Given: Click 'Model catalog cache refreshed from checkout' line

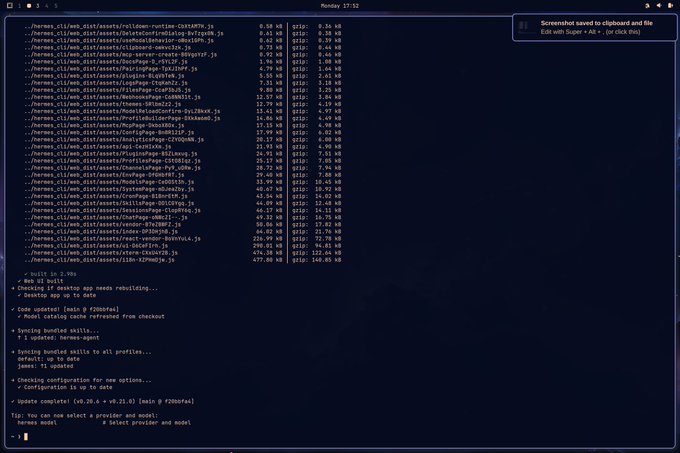Looking at the screenshot, I should pyautogui.click(x=91, y=316).
